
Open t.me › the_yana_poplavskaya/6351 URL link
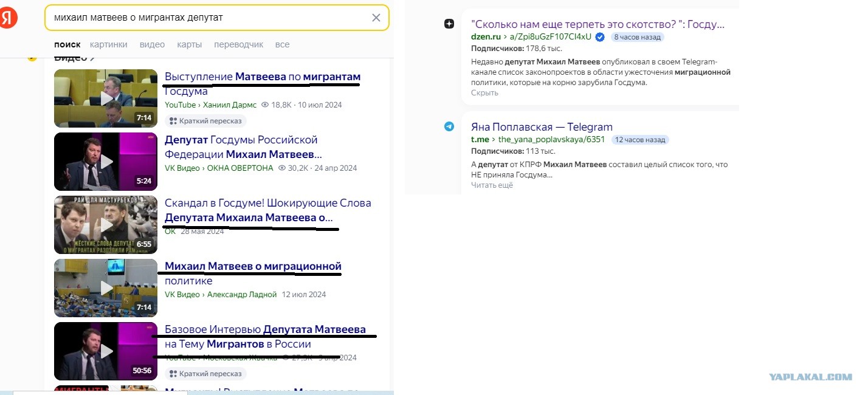pos(538,139)
